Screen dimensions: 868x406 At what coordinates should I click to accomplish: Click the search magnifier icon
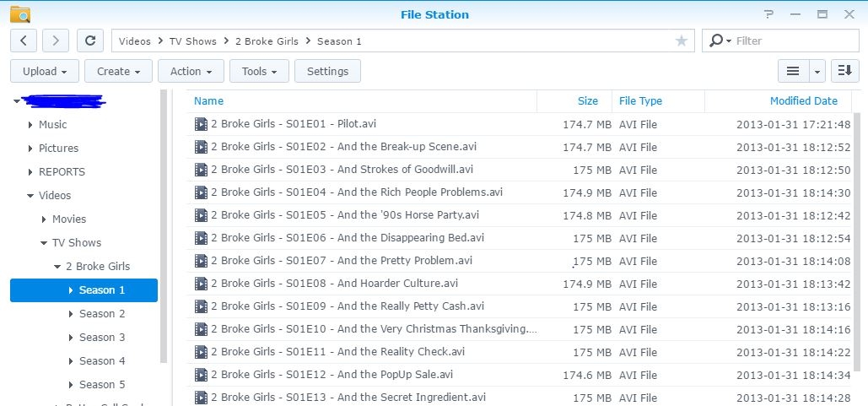(716, 41)
